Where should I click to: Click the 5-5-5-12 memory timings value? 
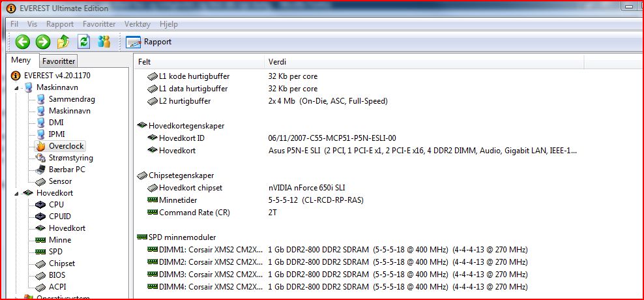coord(316,200)
